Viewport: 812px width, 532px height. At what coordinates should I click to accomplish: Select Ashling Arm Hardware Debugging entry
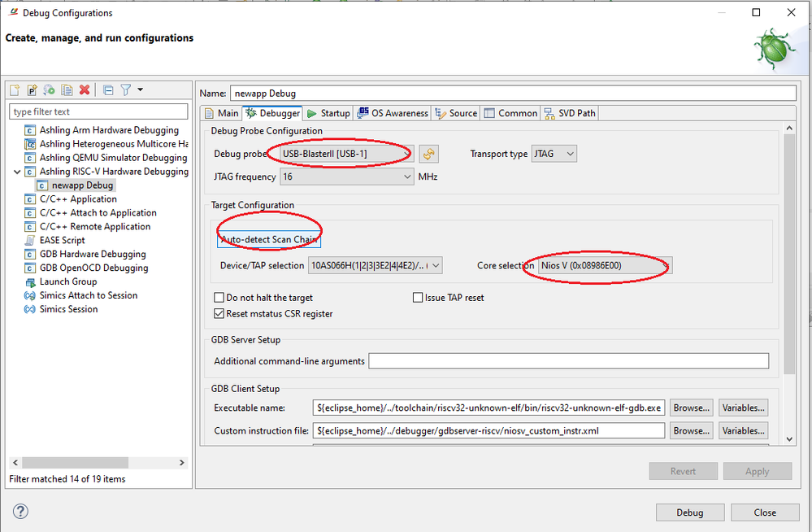coord(109,130)
